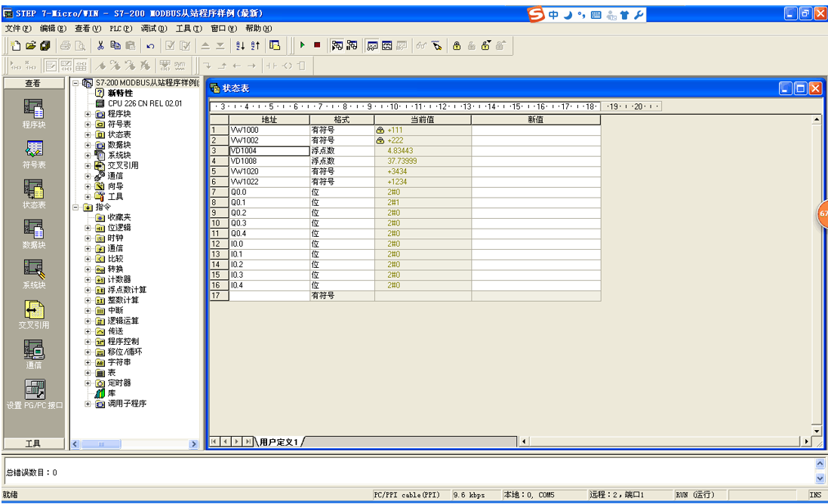
Task: Click the Sogou input method S icon
Action: click(x=535, y=14)
